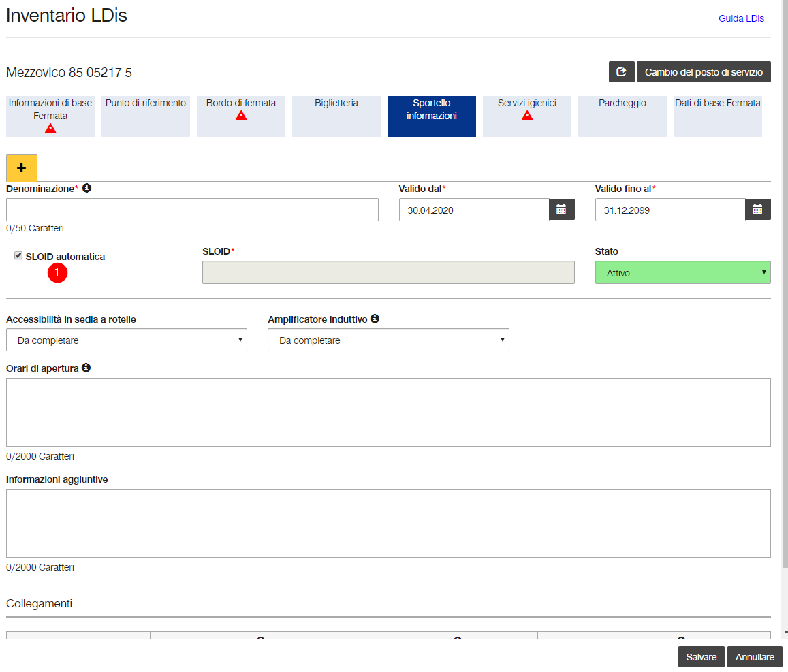Click the disabled SLOID input field
The height and width of the screenshot is (672, 788).
pyautogui.click(x=388, y=272)
